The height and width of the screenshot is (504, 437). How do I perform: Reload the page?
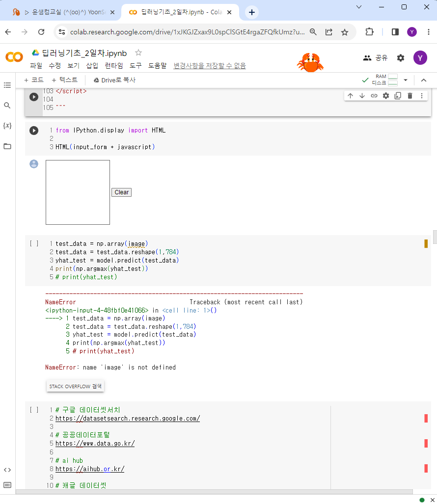41,32
